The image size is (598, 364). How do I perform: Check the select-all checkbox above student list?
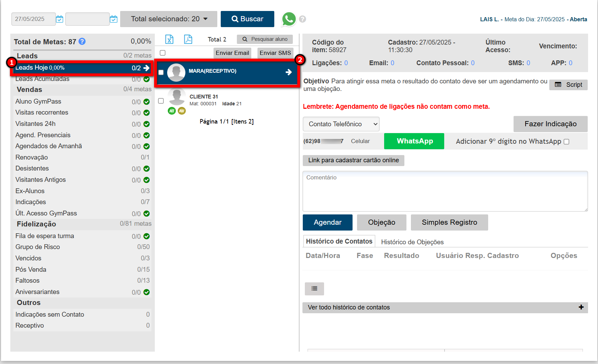tap(163, 53)
